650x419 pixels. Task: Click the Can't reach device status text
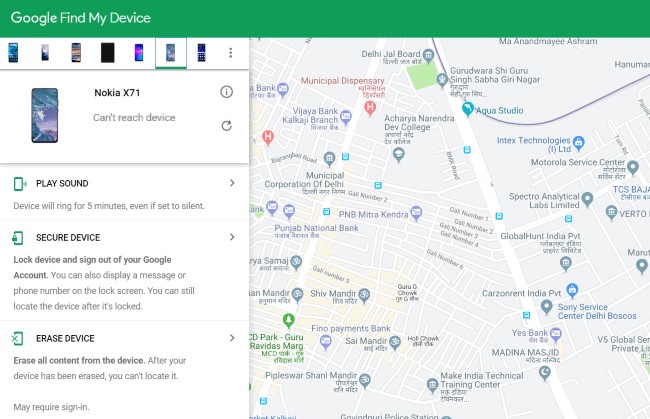(134, 118)
